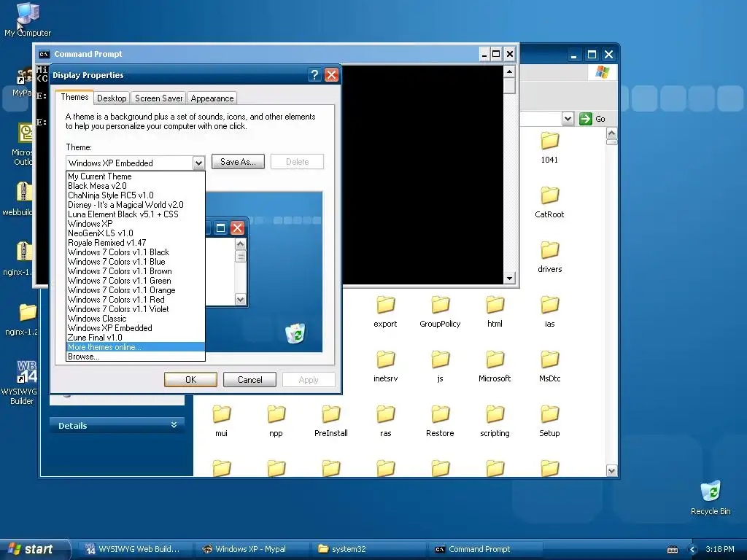Open the 1041 folder
747x560 pixels.
[549, 147]
